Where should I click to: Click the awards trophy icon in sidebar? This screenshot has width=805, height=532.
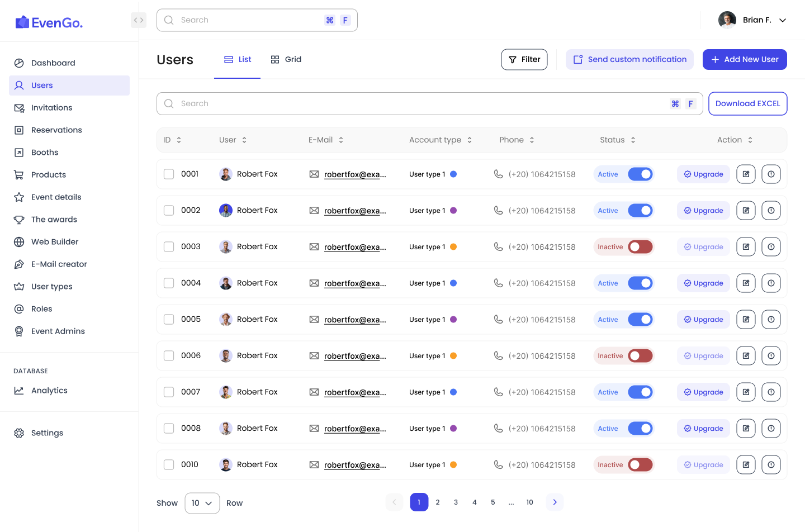[19, 220]
